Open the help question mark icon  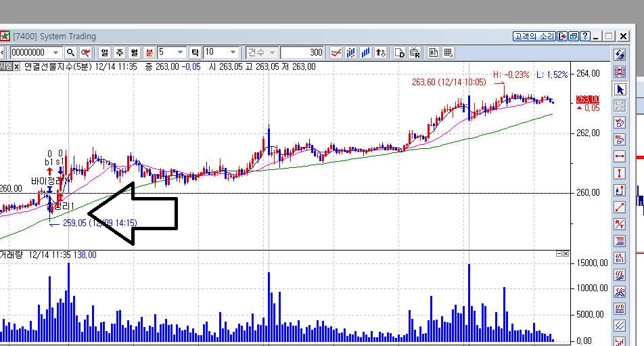pyautogui.click(x=584, y=37)
